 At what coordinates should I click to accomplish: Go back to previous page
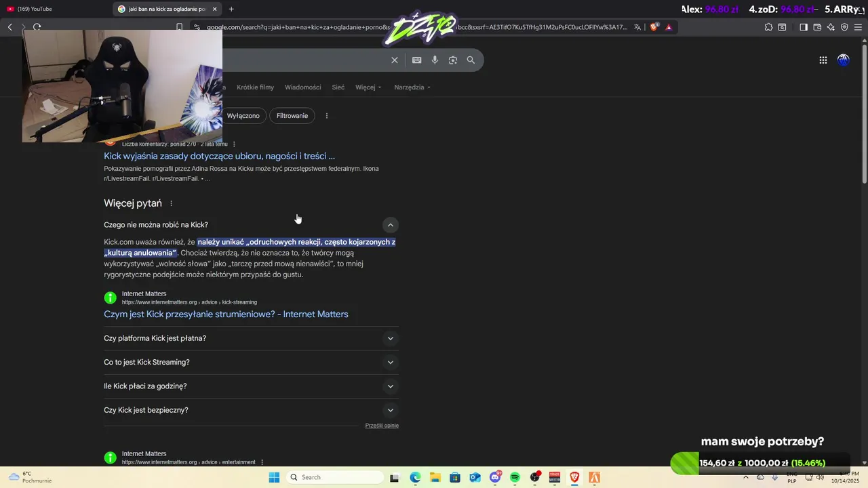tap(10, 27)
